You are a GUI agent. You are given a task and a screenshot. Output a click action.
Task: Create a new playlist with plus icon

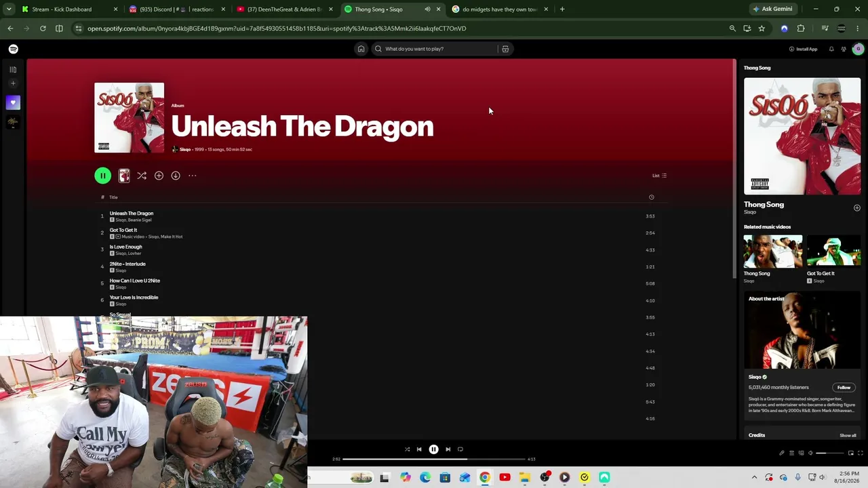(13, 83)
